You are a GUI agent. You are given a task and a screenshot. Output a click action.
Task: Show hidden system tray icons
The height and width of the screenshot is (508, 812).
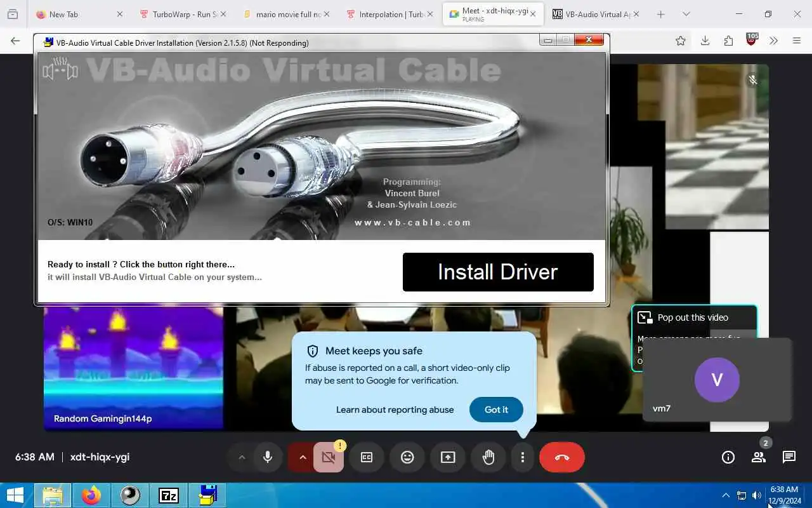point(726,495)
